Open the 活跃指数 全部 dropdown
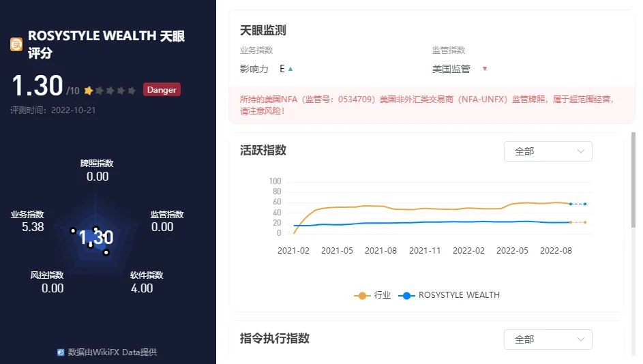This screenshot has height=364, width=643. coord(548,151)
